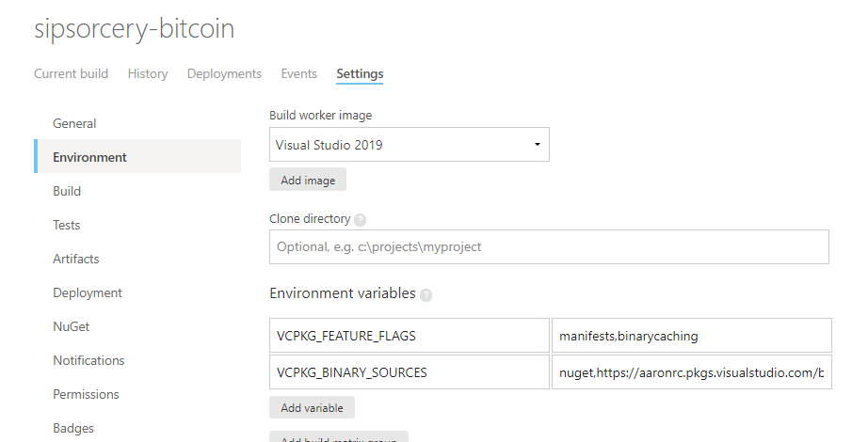Switch to the History tab
Screen dimensions: 868x442
pyautogui.click(x=147, y=73)
